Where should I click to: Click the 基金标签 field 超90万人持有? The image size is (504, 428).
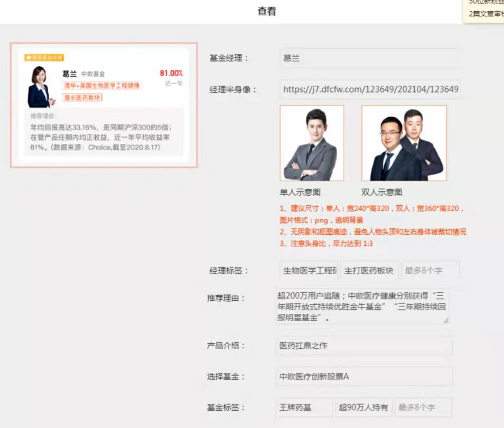(x=364, y=407)
